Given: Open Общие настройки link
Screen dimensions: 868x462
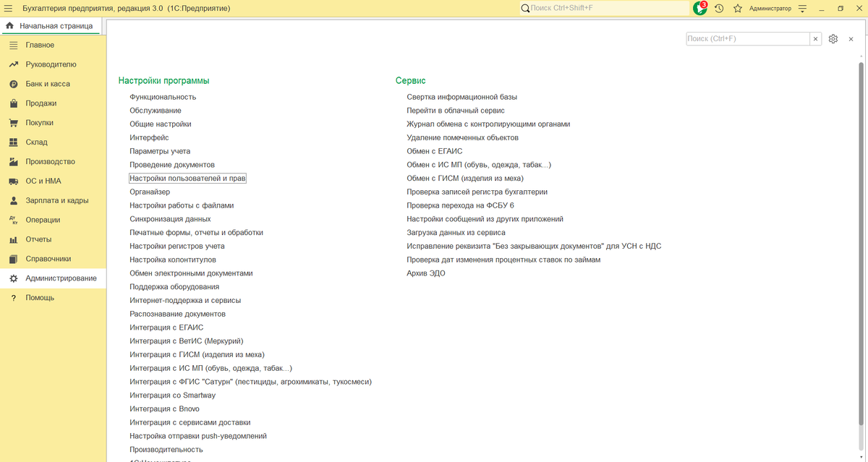Looking at the screenshot, I should pos(161,124).
